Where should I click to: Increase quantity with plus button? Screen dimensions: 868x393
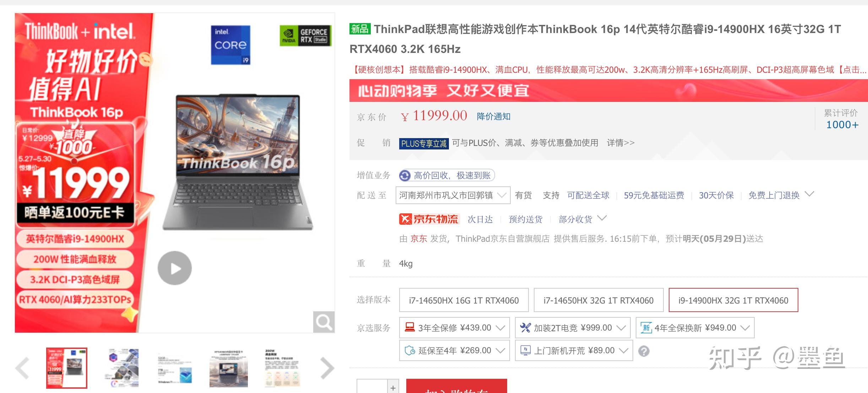(393, 388)
